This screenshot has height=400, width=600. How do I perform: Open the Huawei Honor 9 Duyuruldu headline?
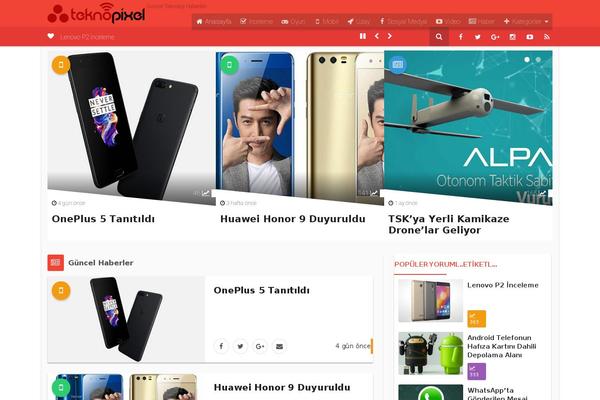[293, 219]
